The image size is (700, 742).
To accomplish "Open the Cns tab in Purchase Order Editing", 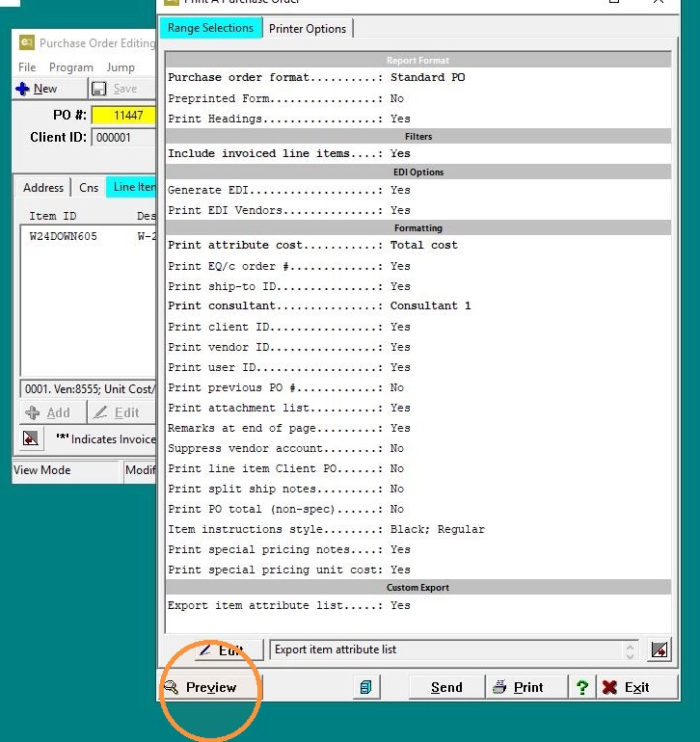I will click(x=89, y=187).
